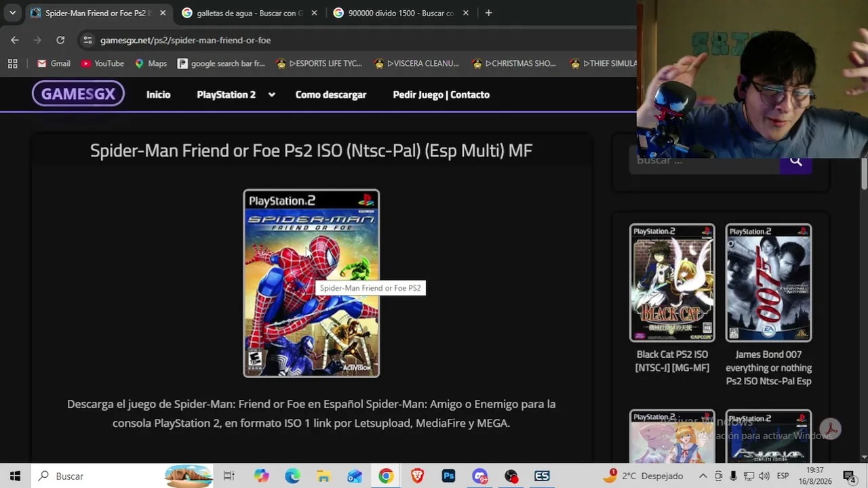
Task: Launch Copilot from the taskbar
Action: pyautogui.click(x=261, y=476)
